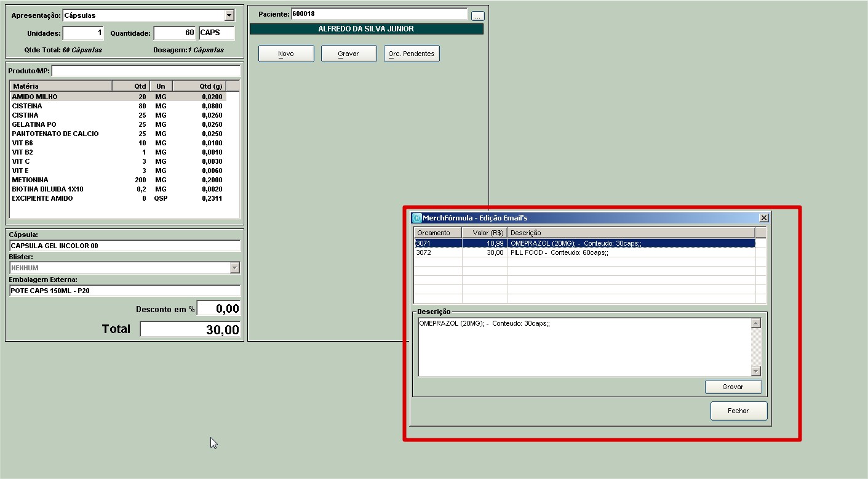Expand the Blister dropdown list
The height and width of the screenshot is (479, 868).
coord(234,268)
